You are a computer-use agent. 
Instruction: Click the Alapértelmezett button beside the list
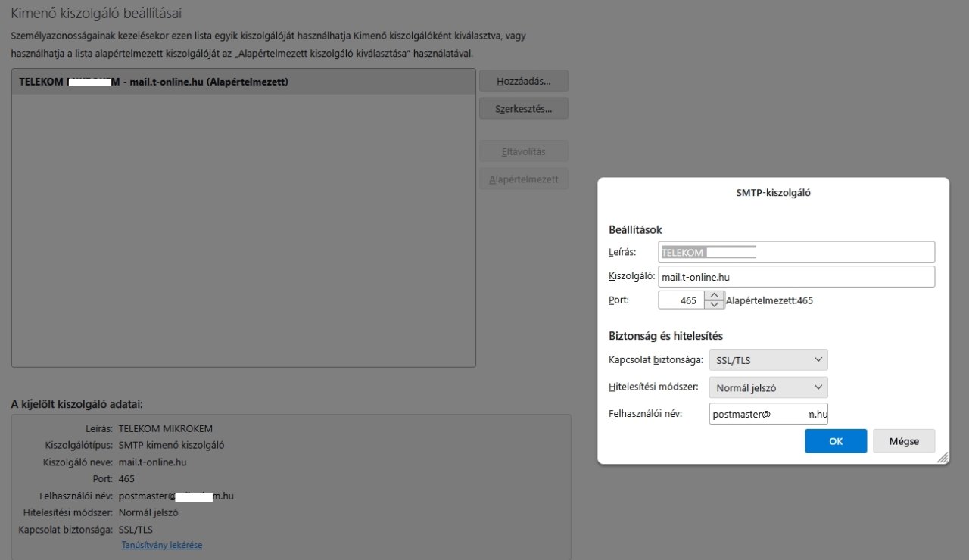pos(523,179)
